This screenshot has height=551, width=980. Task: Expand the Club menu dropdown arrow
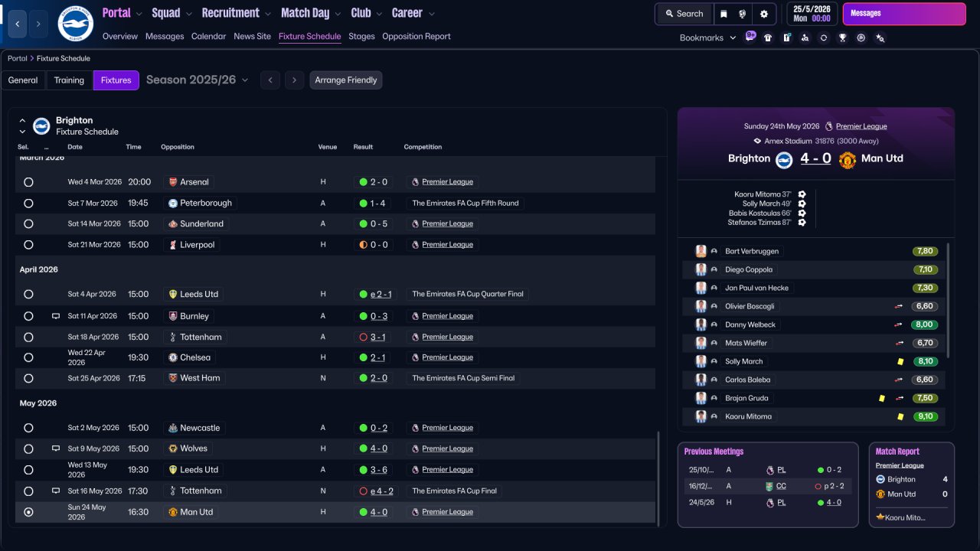point(379,14)
